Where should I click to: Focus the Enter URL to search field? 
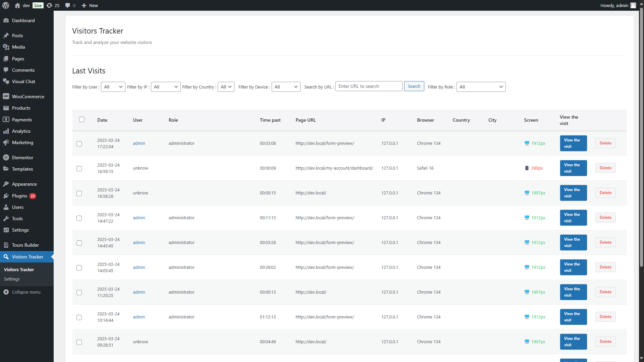[369, 86]
